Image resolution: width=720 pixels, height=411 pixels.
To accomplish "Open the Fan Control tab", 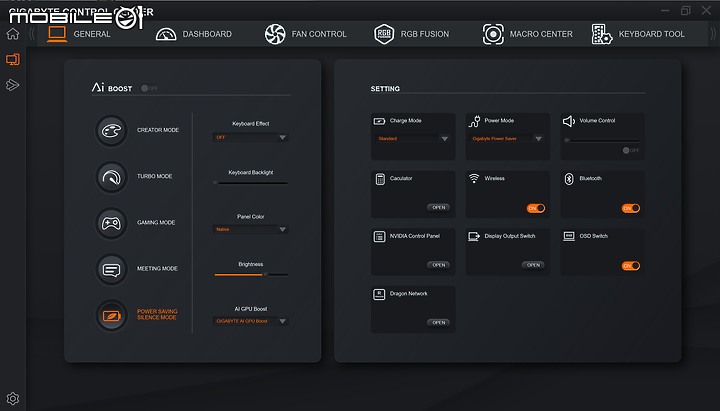I will 305,34.
